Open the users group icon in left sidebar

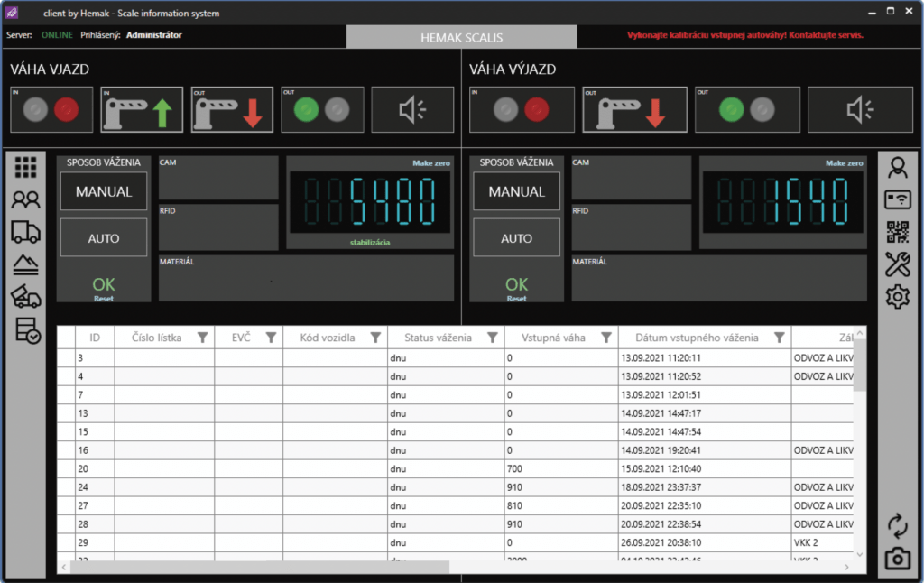(25, 200)
